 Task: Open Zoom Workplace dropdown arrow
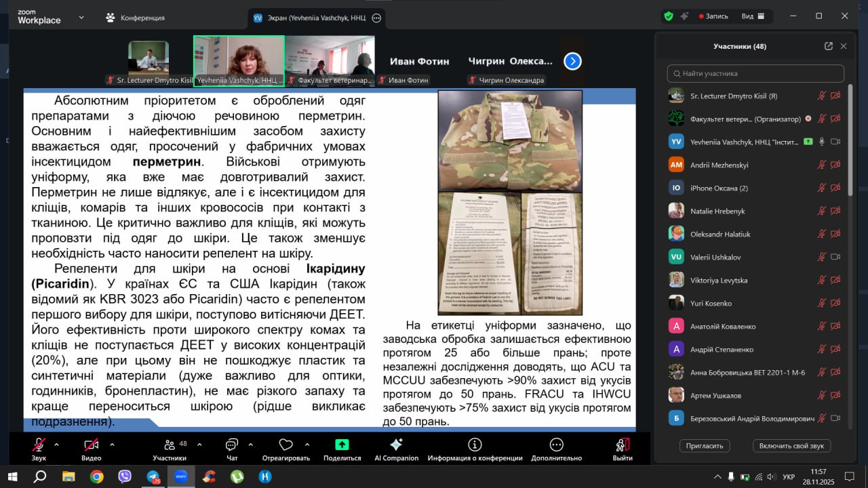pyautogui.click(x=82, y=17)
